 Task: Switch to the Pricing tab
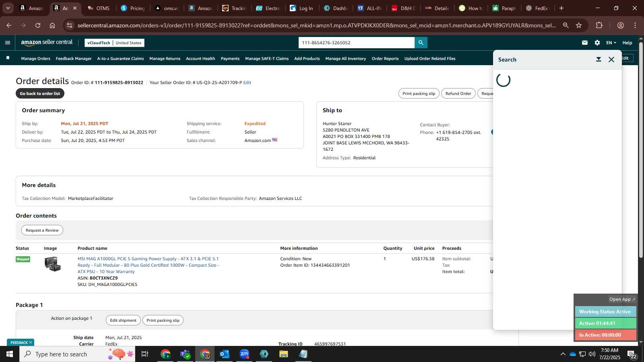click(x=133, y=8)
